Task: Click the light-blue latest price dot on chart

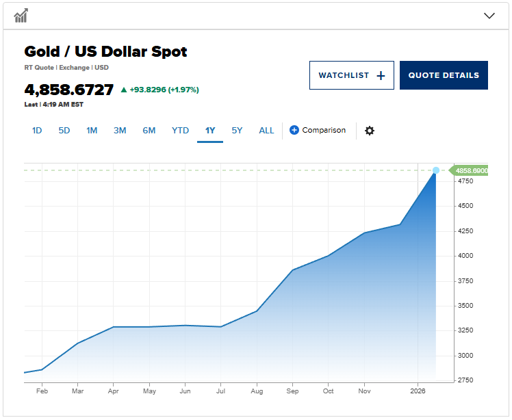Action: [436, 170]
